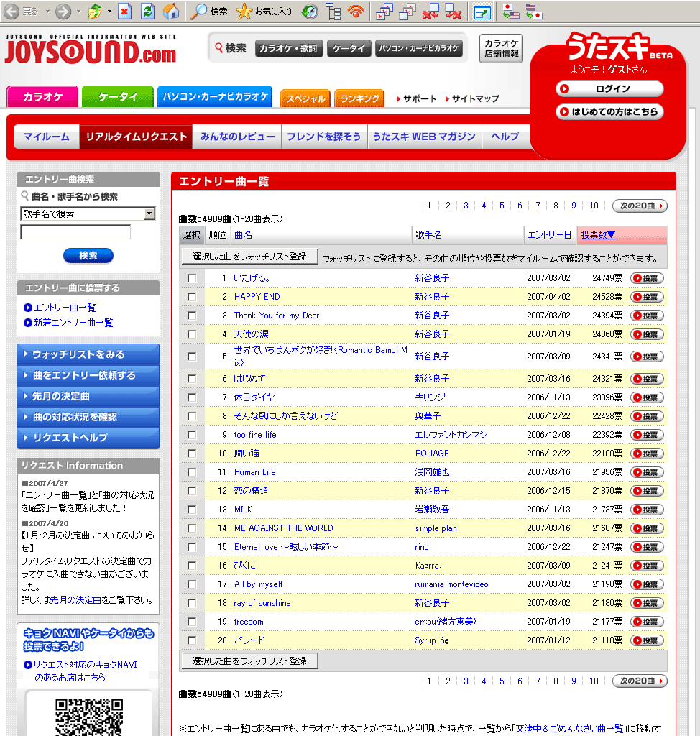The image size is (700, 736).
Task: Open the Back button history dropdown arrow
Action: pos(47,11)
